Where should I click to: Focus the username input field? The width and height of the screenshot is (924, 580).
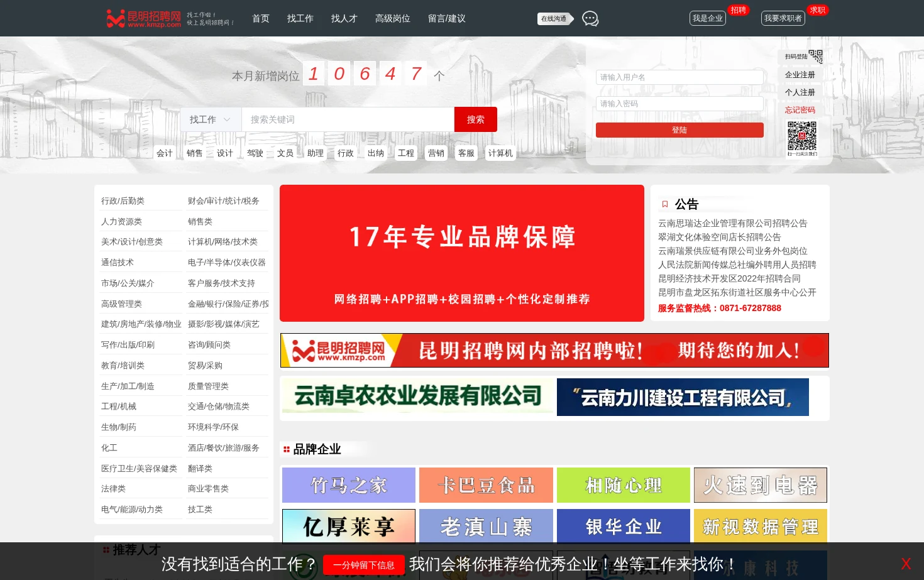(679, 77)
